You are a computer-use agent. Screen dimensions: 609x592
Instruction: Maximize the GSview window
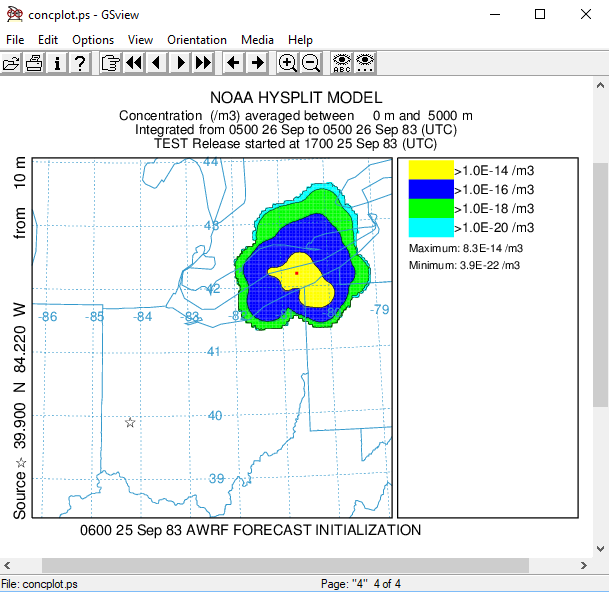coord(540,14)
